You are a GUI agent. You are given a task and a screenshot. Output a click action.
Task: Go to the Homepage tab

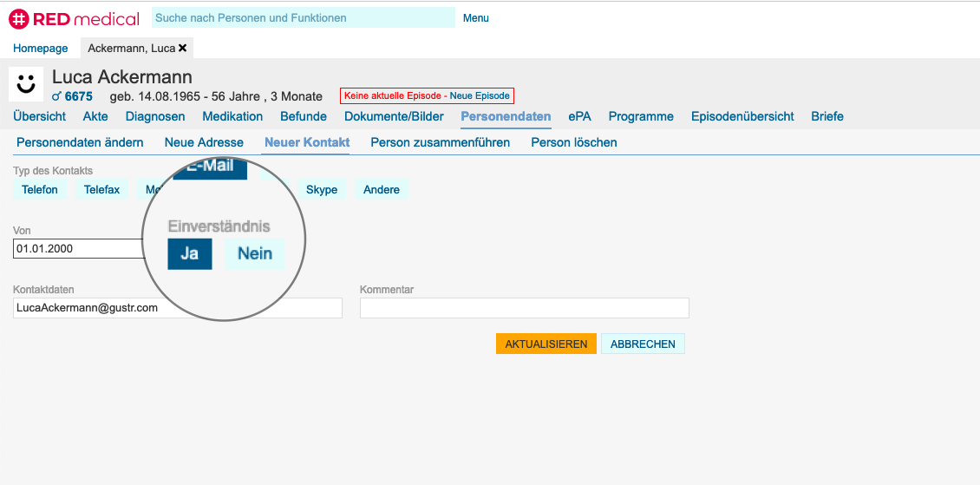tap(41, 49)
